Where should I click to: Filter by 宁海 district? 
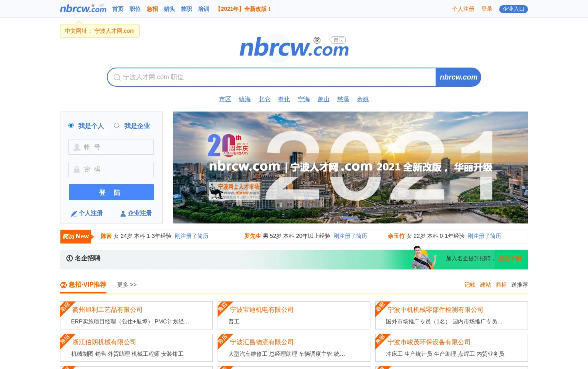point(304,99)
